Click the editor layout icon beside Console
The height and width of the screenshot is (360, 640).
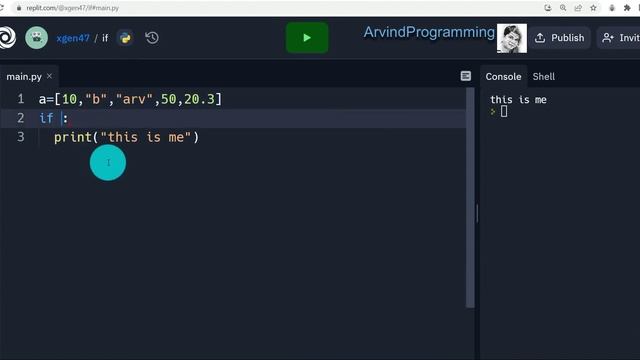tap(466, 76)
